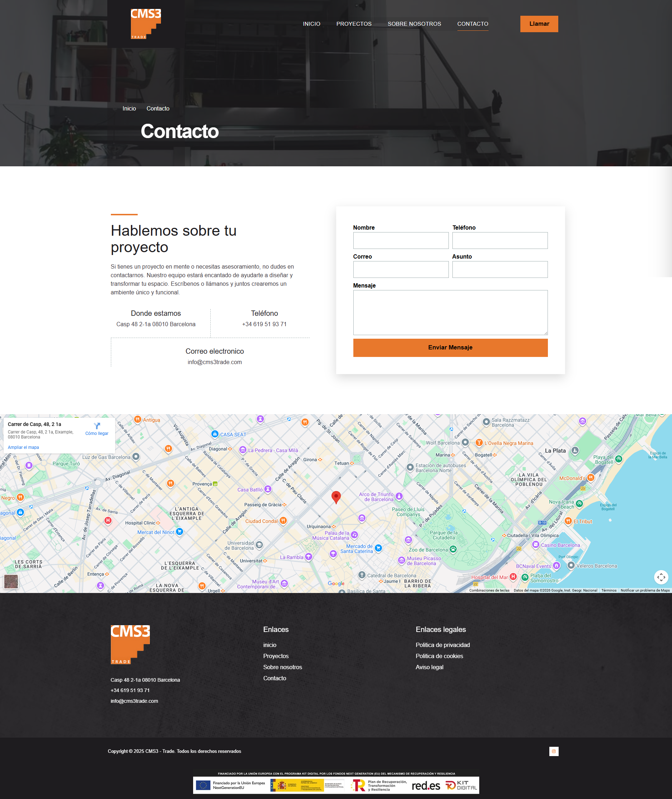
Task: Click the Universidad de Barcelona marker
Action: [259, 545]
